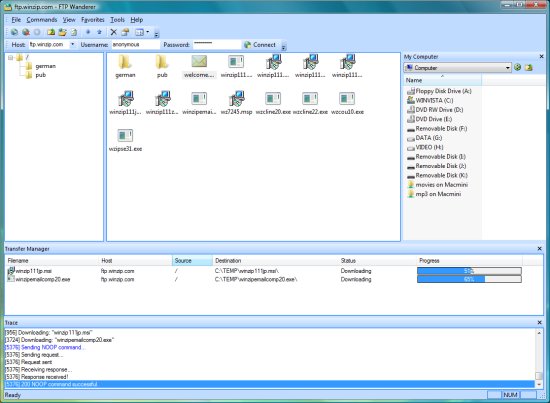Viewport: 550px width, 403px height.
Task: Click the Connect button
Action: point(260,45)
